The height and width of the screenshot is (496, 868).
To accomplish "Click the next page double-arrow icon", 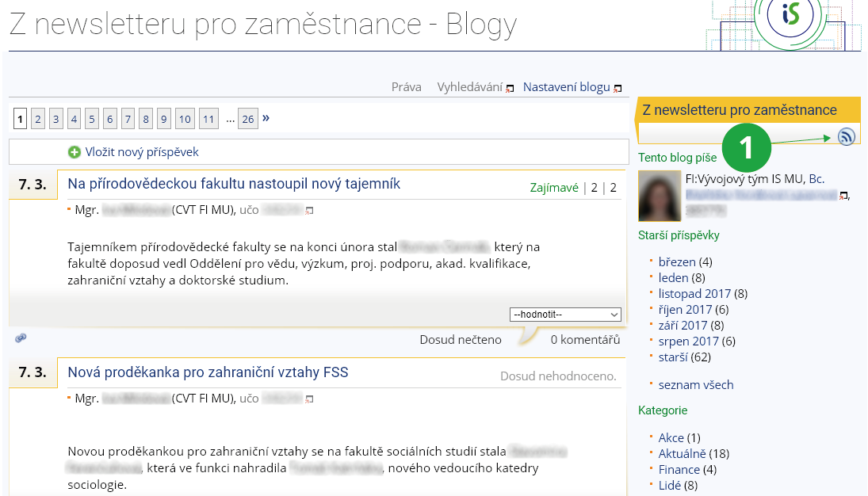I will pos(266,118).
